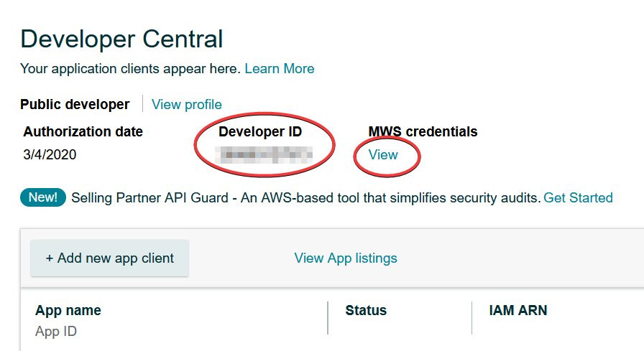Open View App listings link
Screen dimensions: 644x351
pyautogui.click(x=346, y=258)
